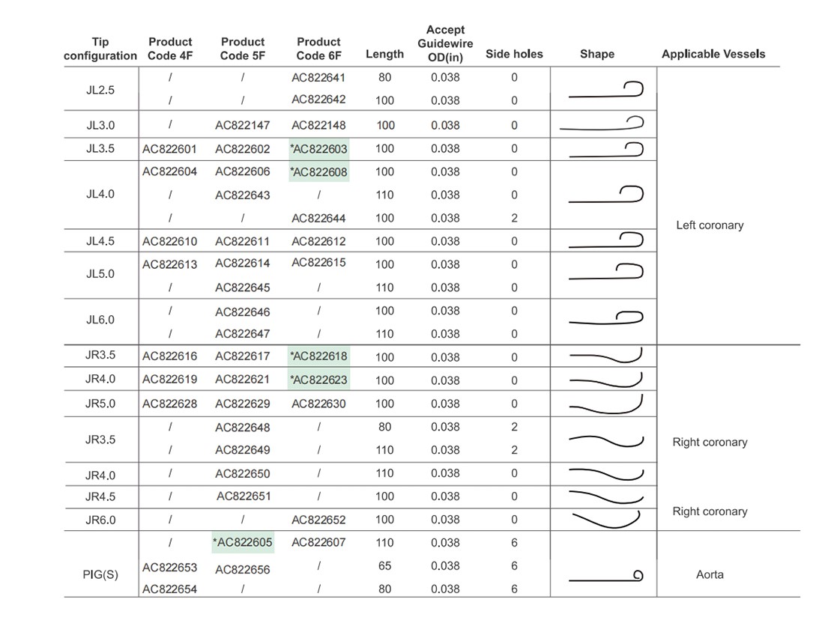Screen dimensions: 840x626
Task: Select the highlighted *AC822605 product code
Action: (x=243, y=542)
